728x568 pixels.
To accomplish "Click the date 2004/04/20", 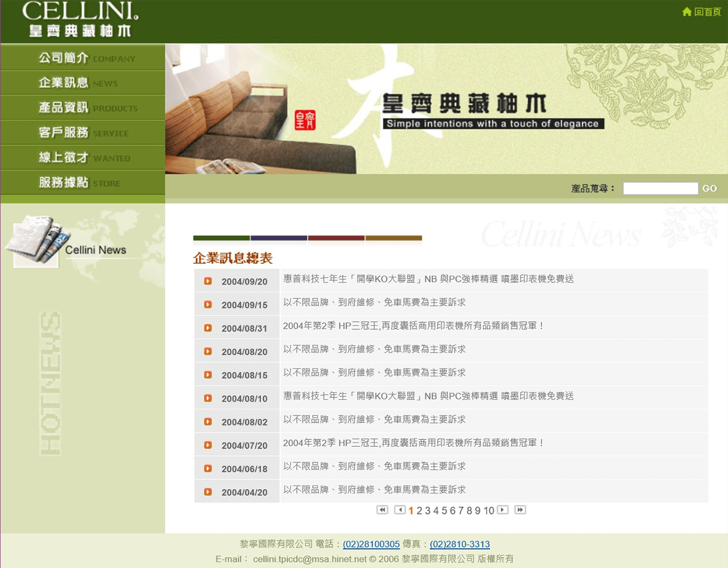I will point(244,492).
